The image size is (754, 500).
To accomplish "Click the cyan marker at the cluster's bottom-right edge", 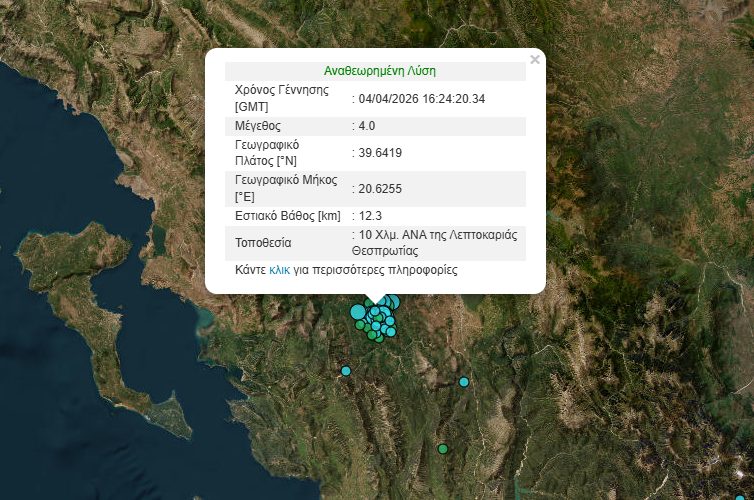I will click(x=391, y=332).
